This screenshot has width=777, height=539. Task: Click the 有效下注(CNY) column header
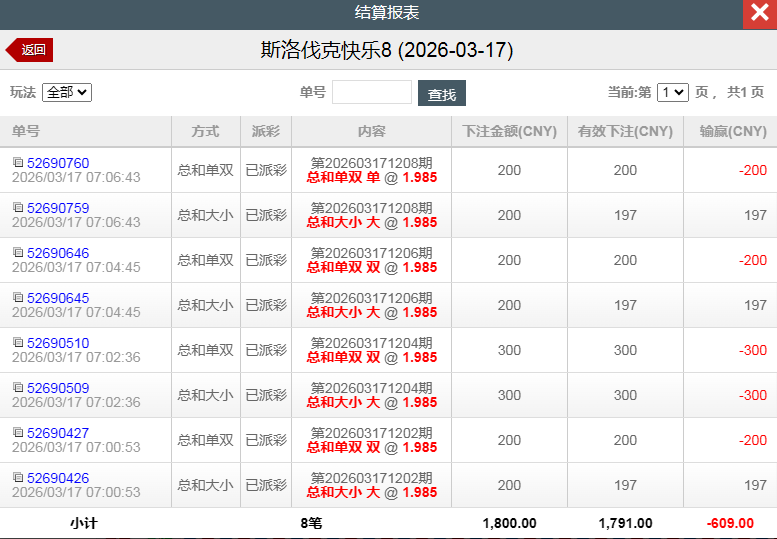tap(625, 131)
